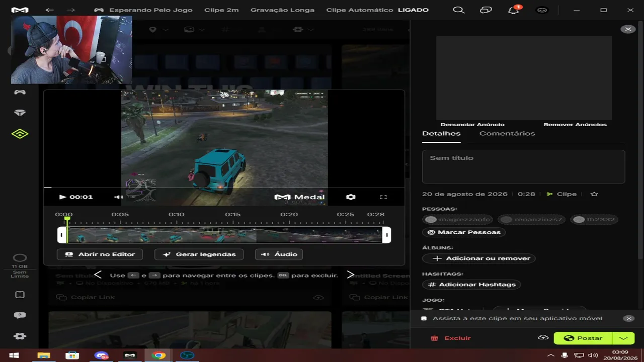This screenshot has width=644, height=362.
Task: Open the chat bubbles icon in the top bar
Action: tap(486, 10)
